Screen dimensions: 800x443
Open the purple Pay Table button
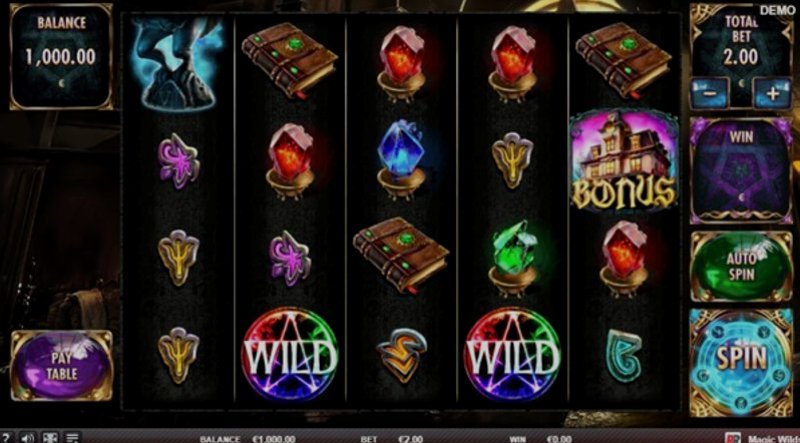pyautogui.click(x=61, y=365)
